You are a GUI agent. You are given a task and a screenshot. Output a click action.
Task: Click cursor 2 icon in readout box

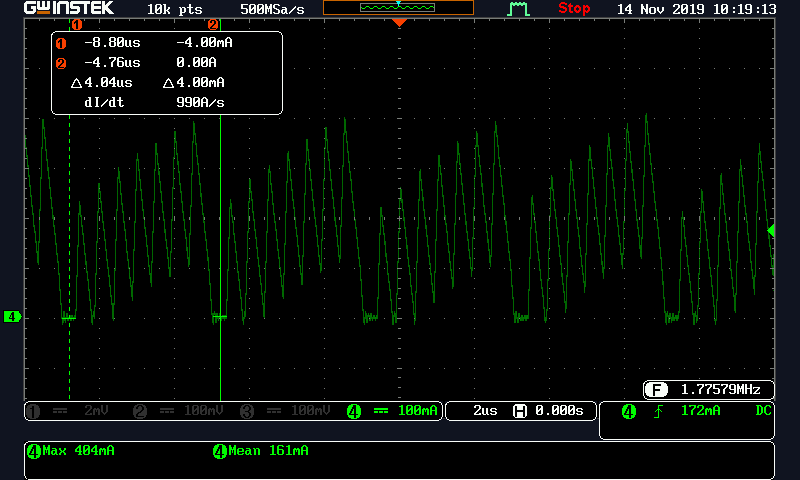61,63
